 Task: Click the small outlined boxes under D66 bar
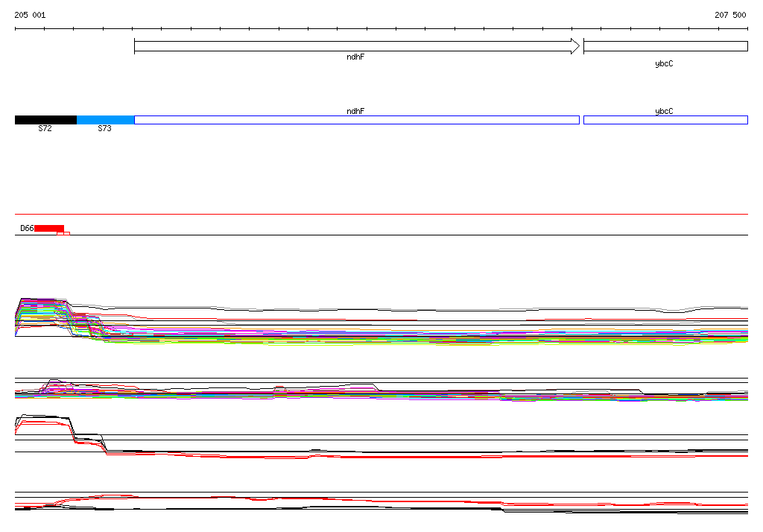pyautogui.click(x=63, y=233)
